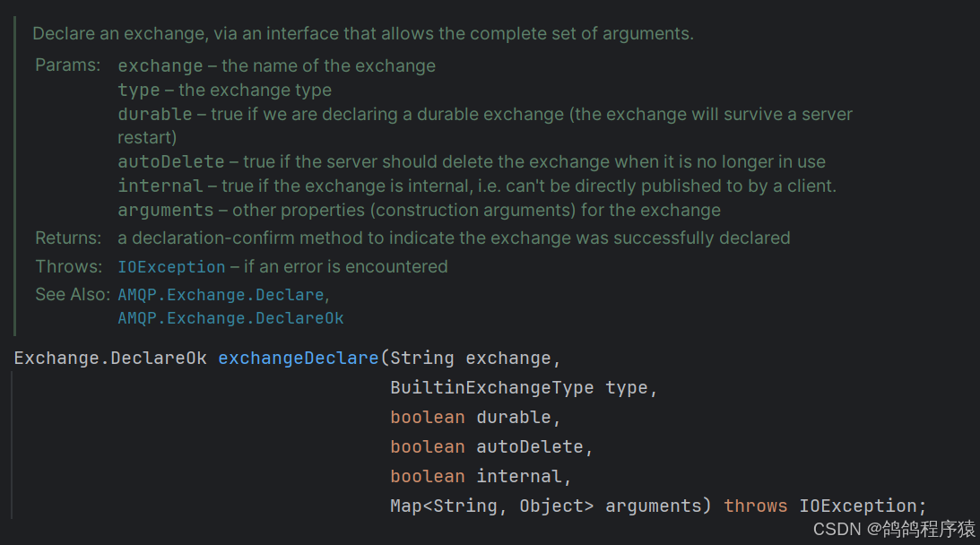Open AMQP.Exchange.DeclareOk See Also link

click(230, 318)
